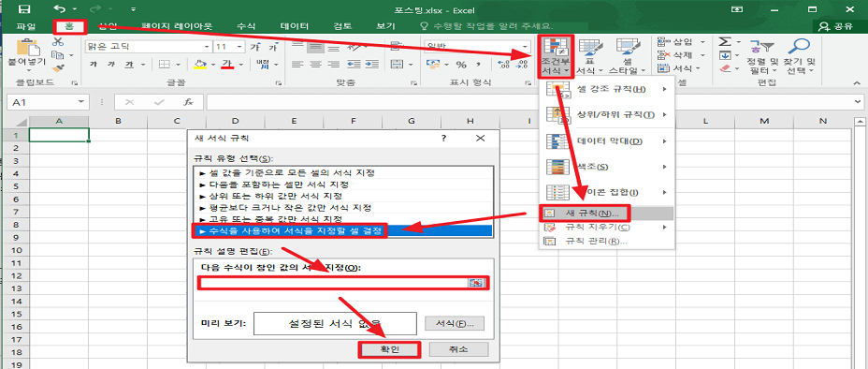Image resolution: width=868 pixels, height=369 pixels.
Task: Switch to Page Layout (페이지 레이아웃) tab
Action: click(x=177, y=26)
